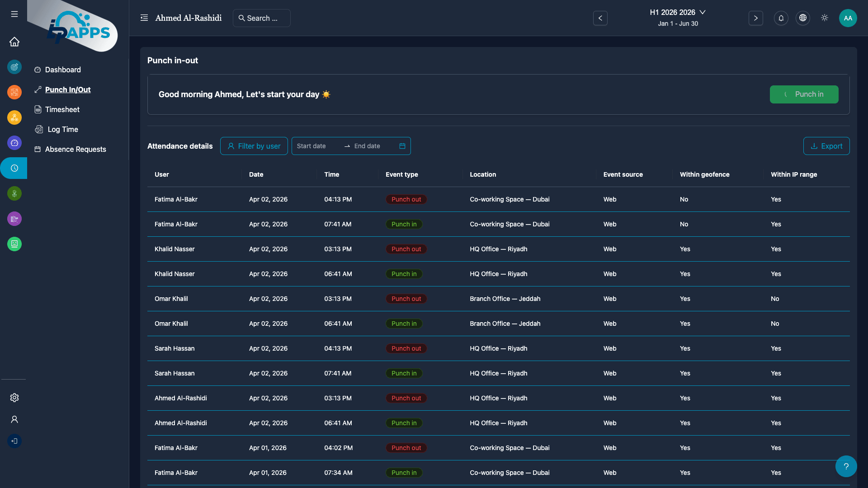868x488 pixels.
Task: Toggle the hamburger menu at top left
Action: click(14, 14)
